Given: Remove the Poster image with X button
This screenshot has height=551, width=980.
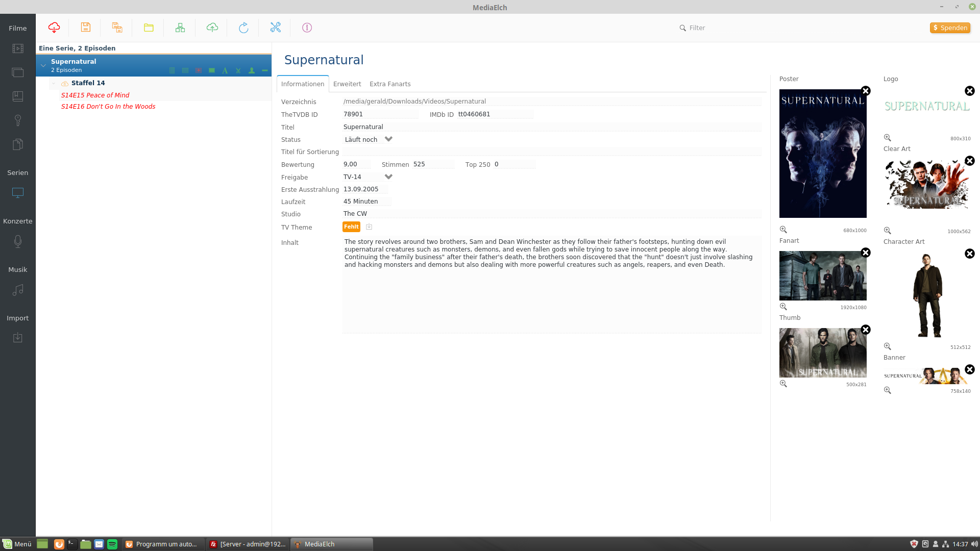Looking at the screenshot, I should coord(866,91).
